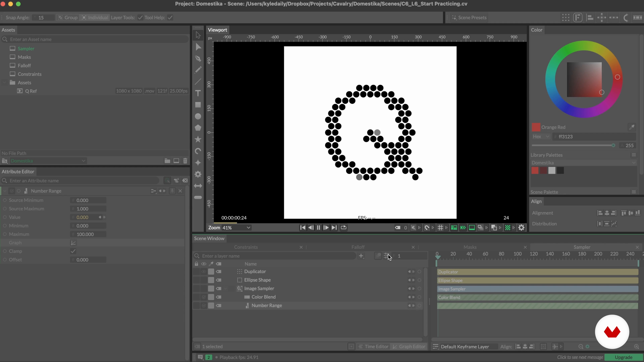This screenshot has height=362, width=644.
Task: Select the Polygon shape tool
Action: click(x=198, y=128)
